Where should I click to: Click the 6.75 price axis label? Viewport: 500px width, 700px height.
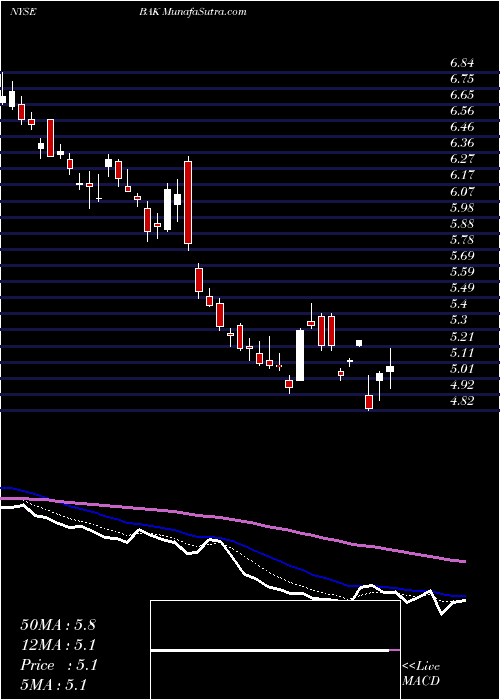pos(462,79)
